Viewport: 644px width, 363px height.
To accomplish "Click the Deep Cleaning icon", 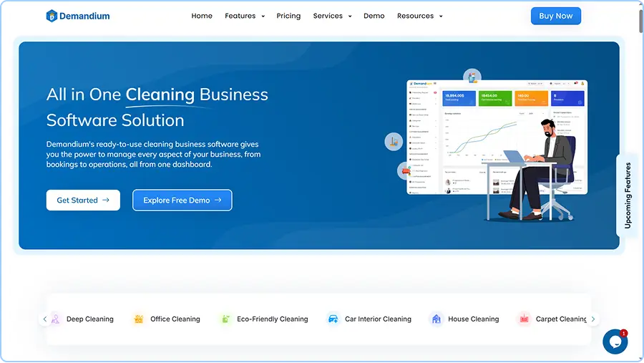I will (55, 319).
